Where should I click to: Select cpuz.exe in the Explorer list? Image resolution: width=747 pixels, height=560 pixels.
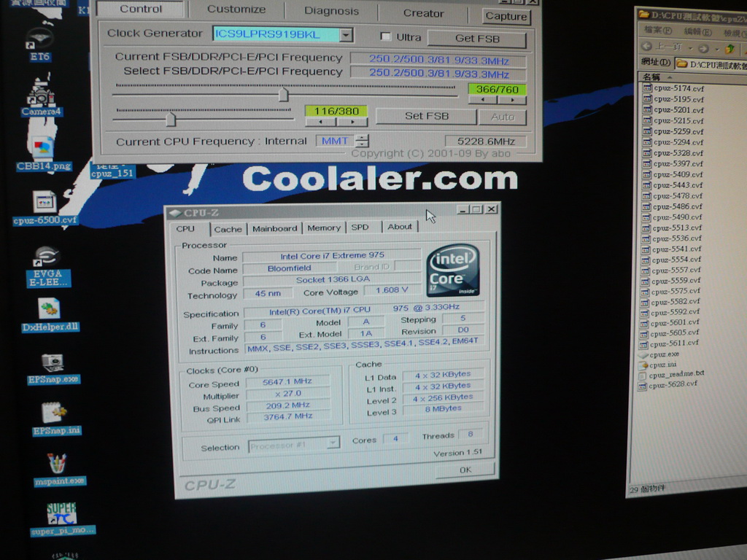[659, 354]
